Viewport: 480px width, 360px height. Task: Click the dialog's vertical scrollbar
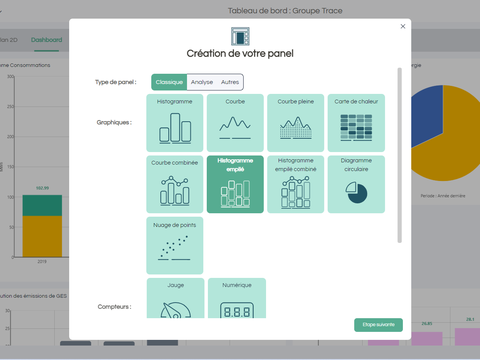coord(399,155)
